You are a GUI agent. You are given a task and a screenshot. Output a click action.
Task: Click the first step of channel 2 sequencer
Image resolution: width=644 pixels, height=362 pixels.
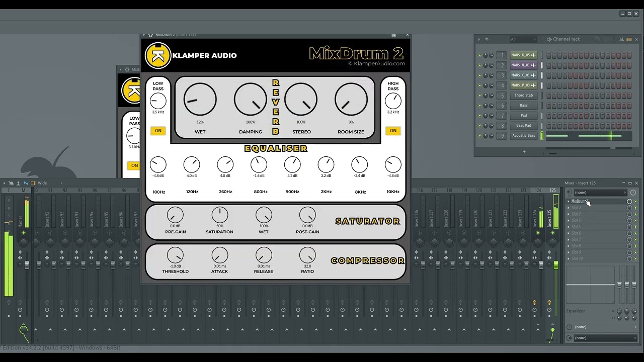point(549,65)
